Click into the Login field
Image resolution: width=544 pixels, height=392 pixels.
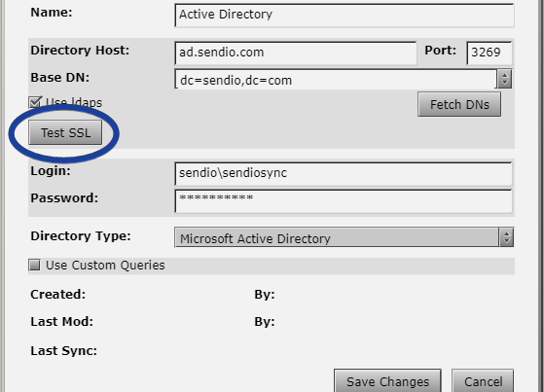pos(344,173)
